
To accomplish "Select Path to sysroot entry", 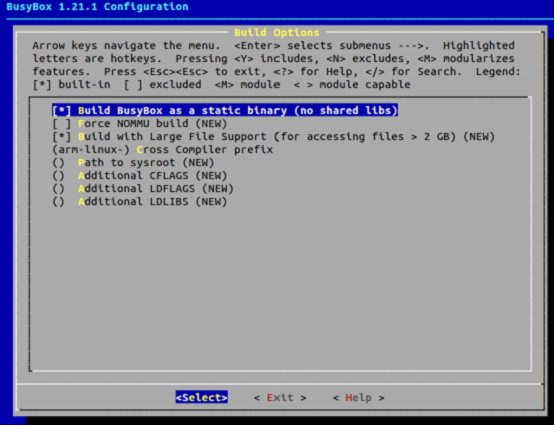I will (133, 163).
